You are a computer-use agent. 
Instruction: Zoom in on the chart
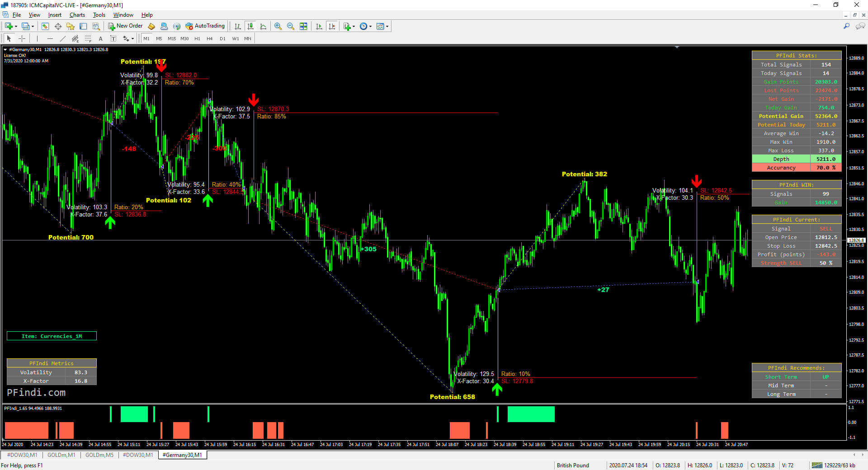click(278, 26)
